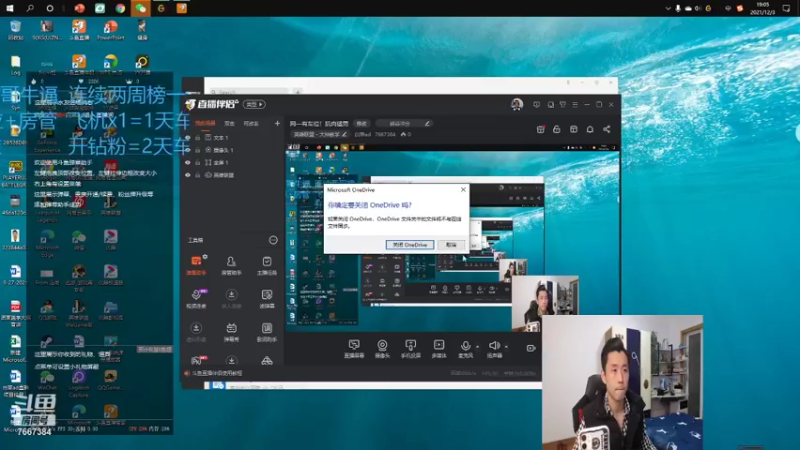Select the 文本 1 source row
This screenshot has width=800, height=450.
tap(233, 138)
